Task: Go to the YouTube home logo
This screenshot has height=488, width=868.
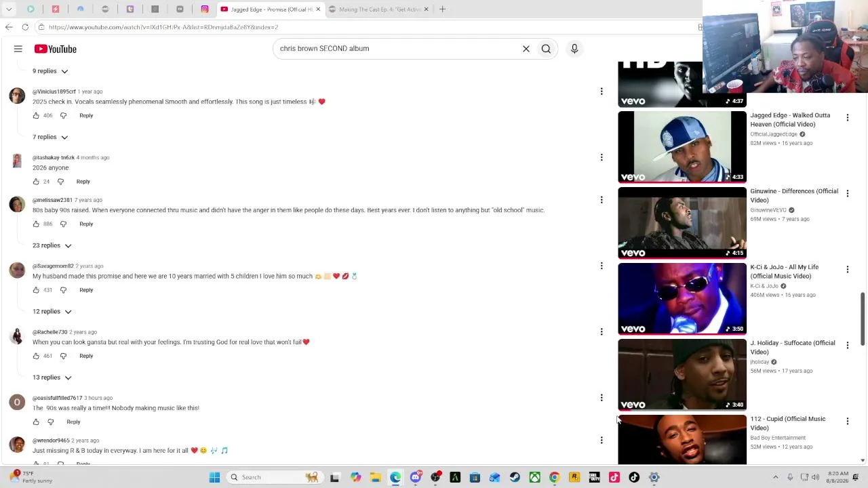Action: tap(56, 49)
